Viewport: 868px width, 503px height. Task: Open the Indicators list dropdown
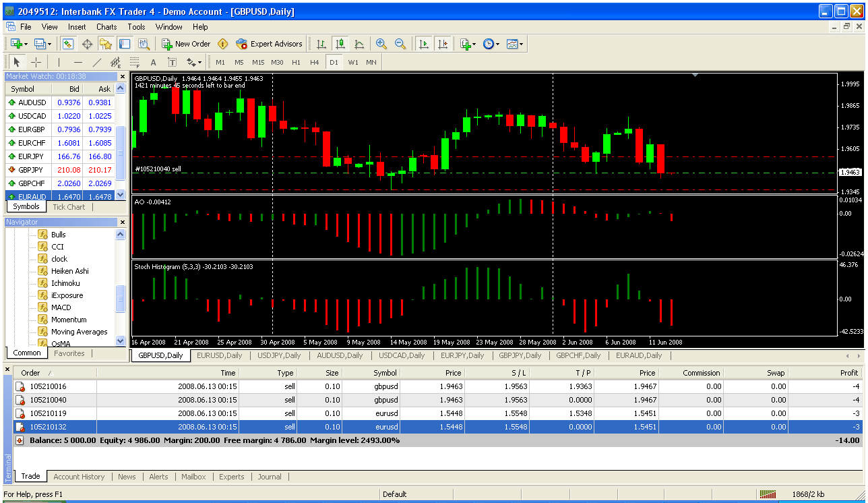[468, 44]
